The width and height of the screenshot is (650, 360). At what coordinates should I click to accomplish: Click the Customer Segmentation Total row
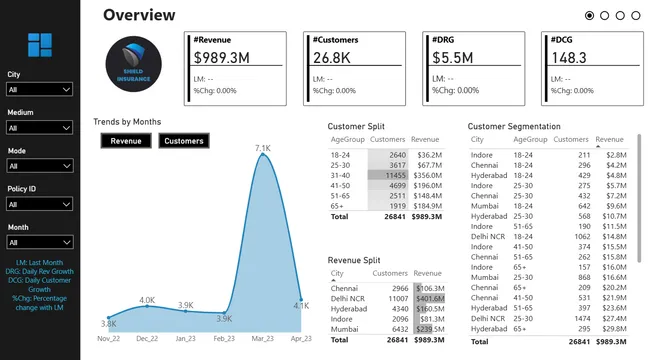point(548,342)
